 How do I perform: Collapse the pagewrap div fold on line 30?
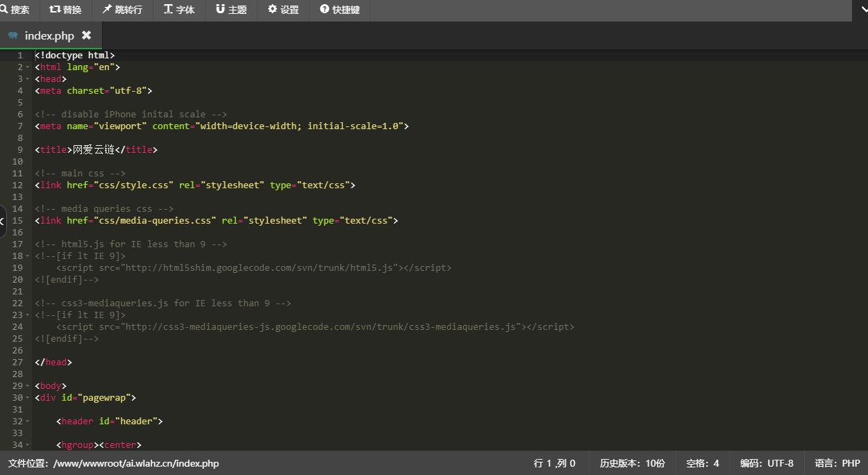pos(28,398)
